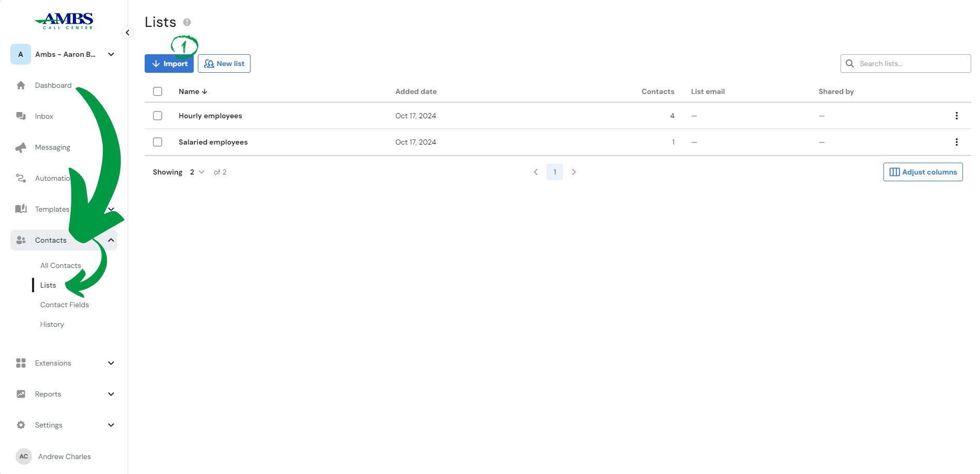Check the Salaried employees checkbox
980x474 pixels.
(158, 142)
